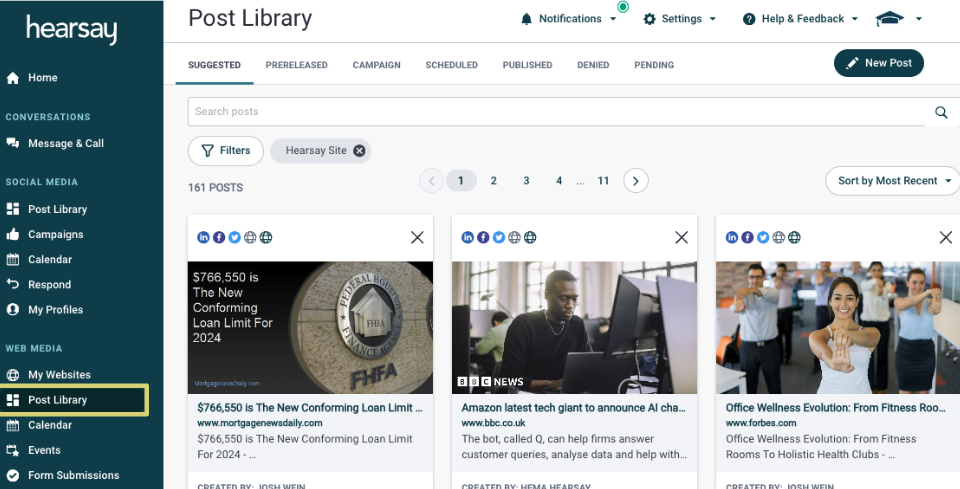
Task: Open the office stretching thumbnail
Action: tap(838, 327)
